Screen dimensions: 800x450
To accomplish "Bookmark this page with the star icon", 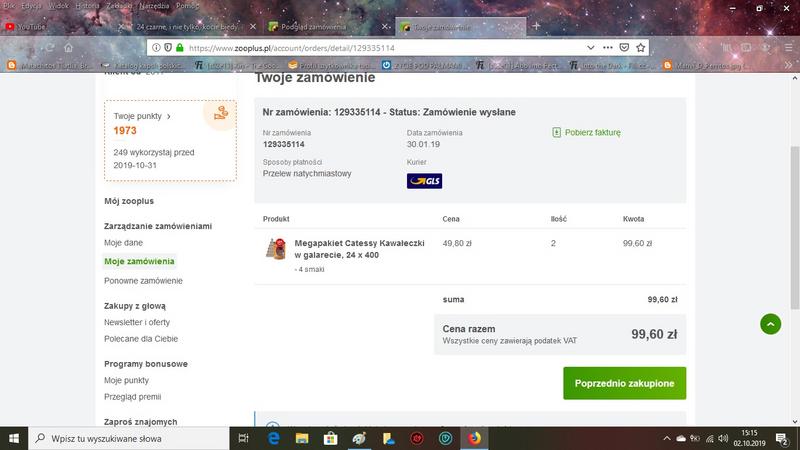I will (641, 47).
